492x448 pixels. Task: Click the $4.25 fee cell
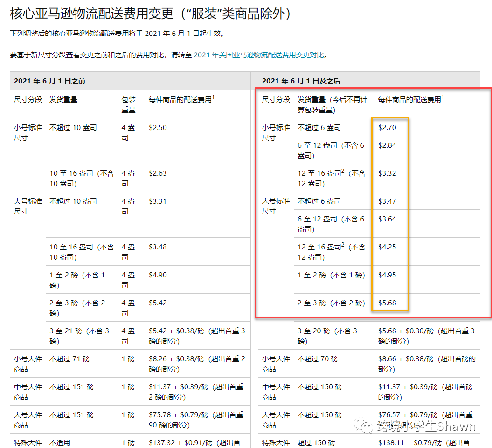point(387,247)
